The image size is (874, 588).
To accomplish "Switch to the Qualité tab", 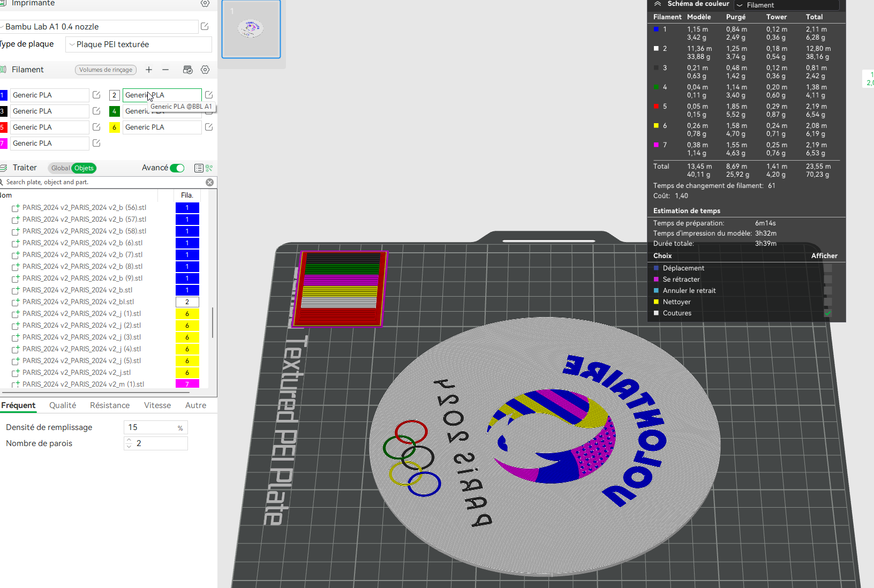I will pos(63,405).
